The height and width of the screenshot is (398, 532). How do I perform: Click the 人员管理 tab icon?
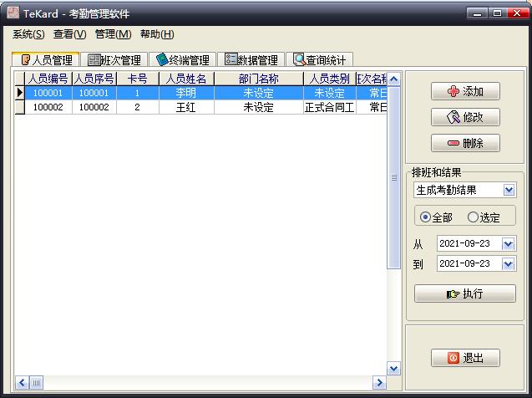click(x=25, y=59)
